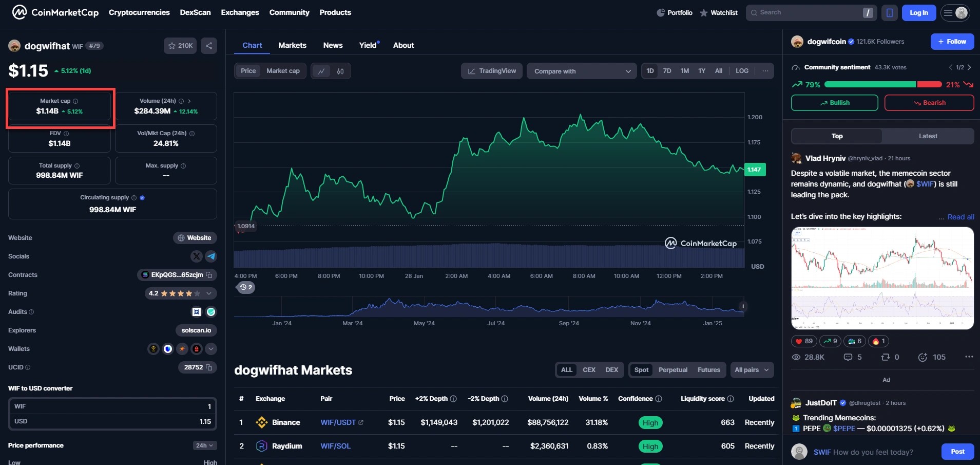Switch to the Markets tab

292,45
